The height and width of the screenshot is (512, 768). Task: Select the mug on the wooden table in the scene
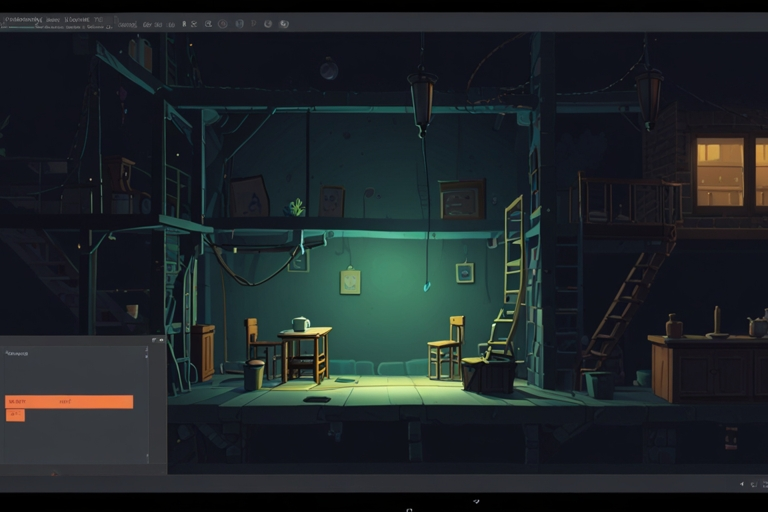[300, 324]
